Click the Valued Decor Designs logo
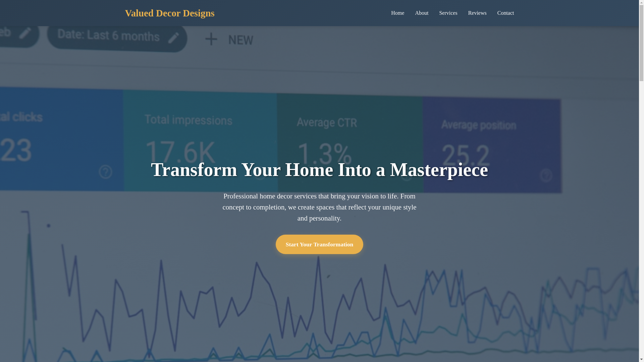Screen dimensions: 644x362 [x=170, y=13]
